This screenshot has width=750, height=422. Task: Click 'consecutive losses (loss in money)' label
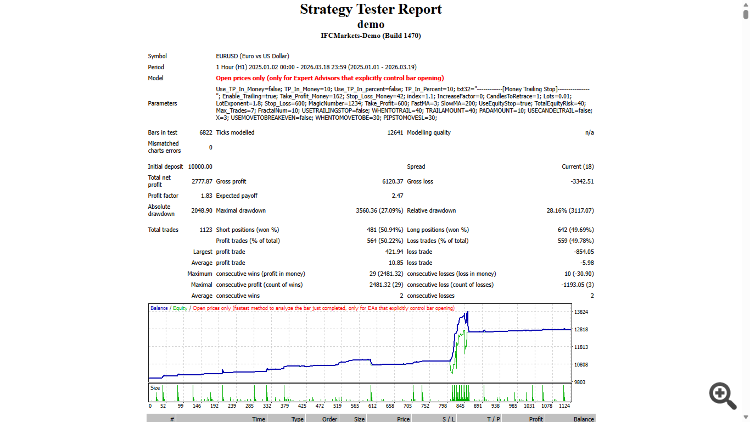[451, 274]
